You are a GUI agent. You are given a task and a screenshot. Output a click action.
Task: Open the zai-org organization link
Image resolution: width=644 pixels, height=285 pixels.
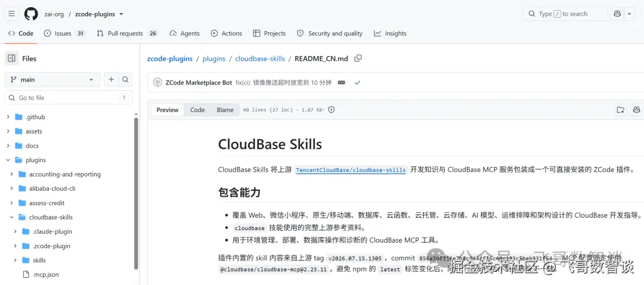pyautogui.click(x=54, y=14)
